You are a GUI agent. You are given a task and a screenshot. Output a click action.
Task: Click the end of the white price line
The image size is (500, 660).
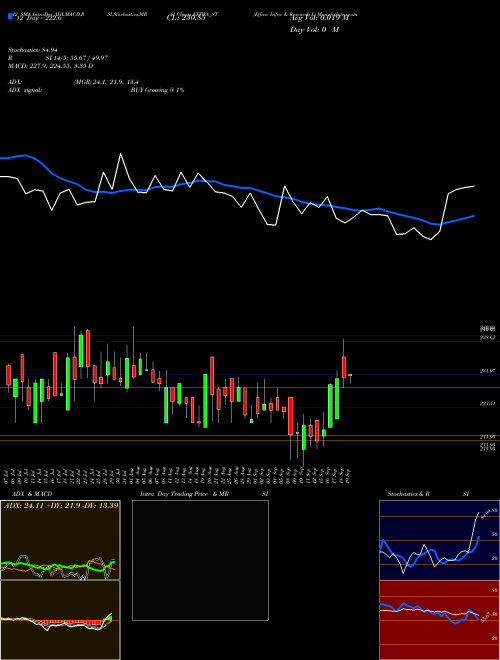click(x=474, y=186)
